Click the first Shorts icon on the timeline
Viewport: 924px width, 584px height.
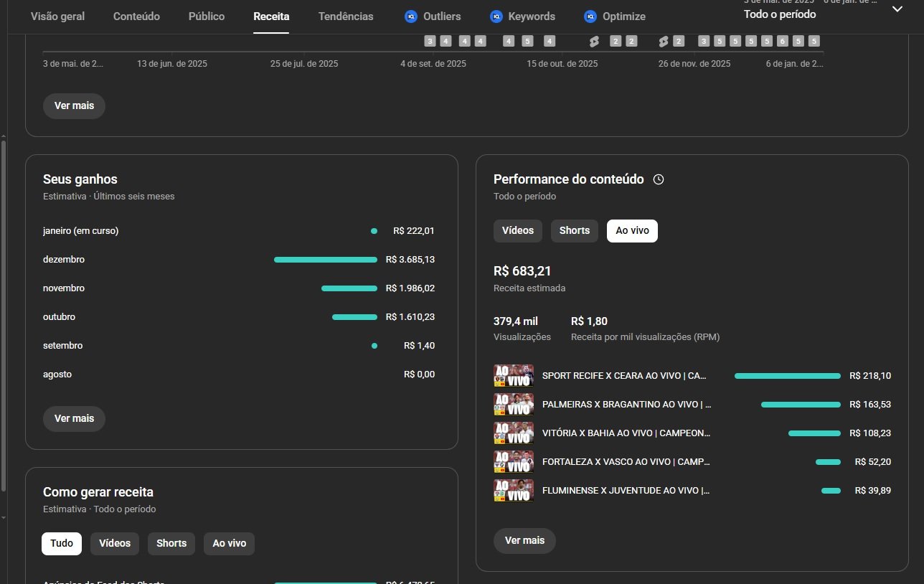point(594,42)
